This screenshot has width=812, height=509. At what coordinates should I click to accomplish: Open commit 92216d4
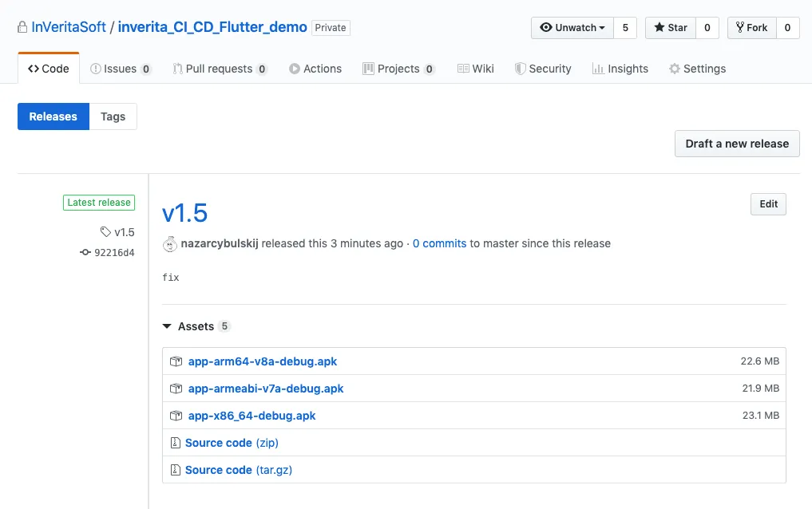114,252
